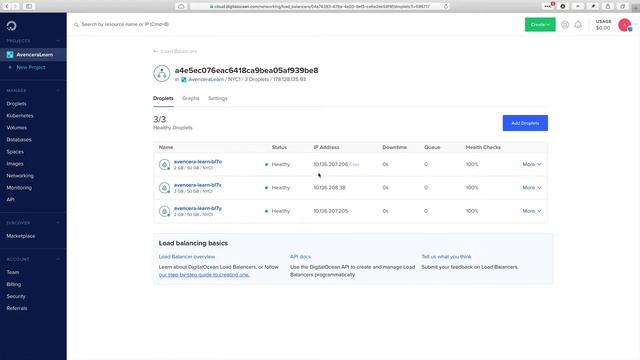Open Databases in the sidebar
This screenshot has width=640, height=360.
tap(19, 140)
